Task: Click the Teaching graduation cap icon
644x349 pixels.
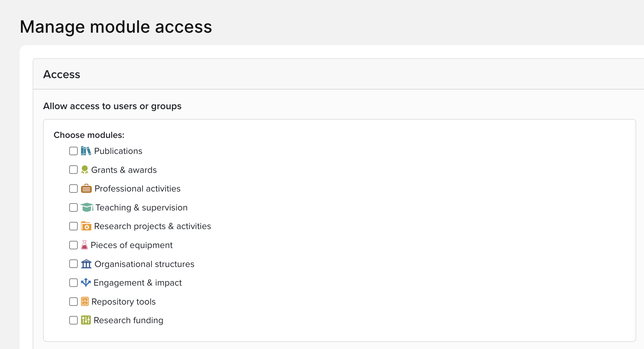Action: point(87,207)
